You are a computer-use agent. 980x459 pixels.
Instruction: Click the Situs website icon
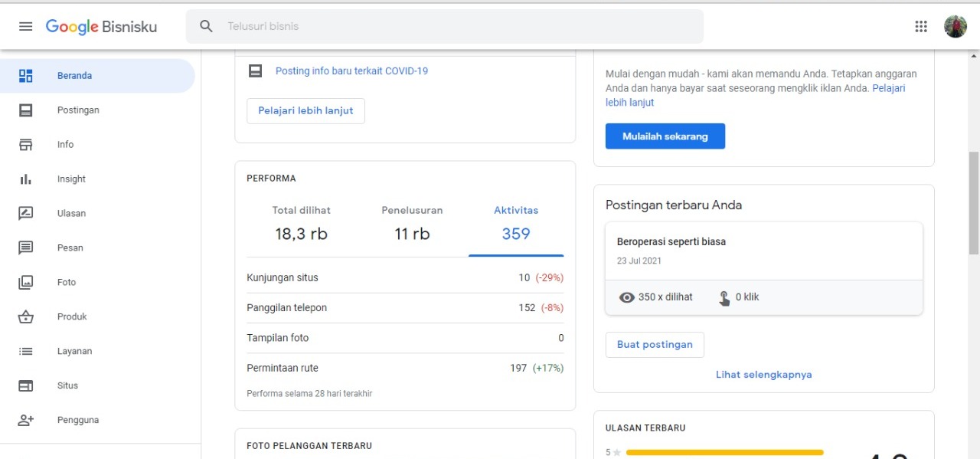coord(26,386)
